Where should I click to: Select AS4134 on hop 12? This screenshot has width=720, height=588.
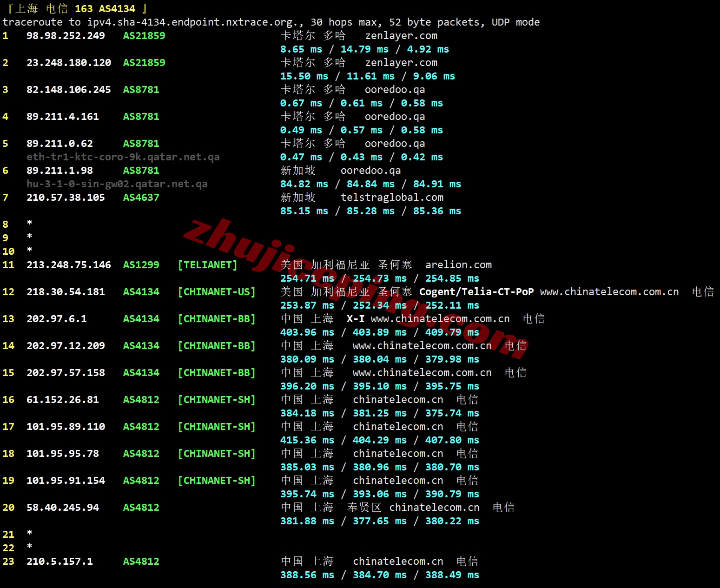141,292
